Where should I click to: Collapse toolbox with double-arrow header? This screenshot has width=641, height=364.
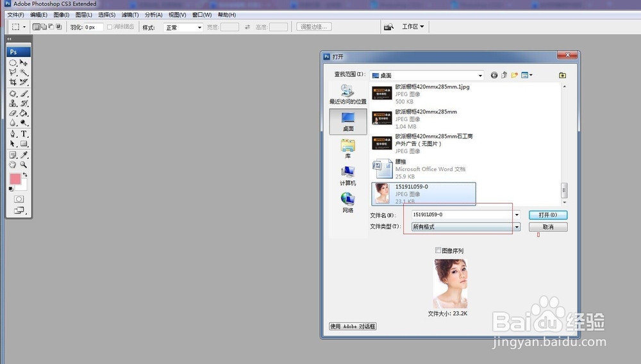point(10,39)
